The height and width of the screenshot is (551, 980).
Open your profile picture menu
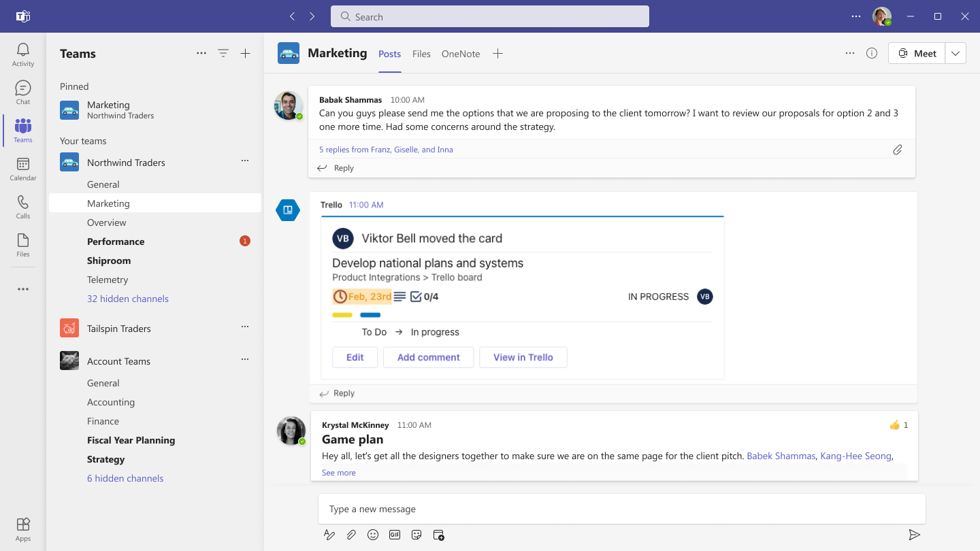pos(882,16)
